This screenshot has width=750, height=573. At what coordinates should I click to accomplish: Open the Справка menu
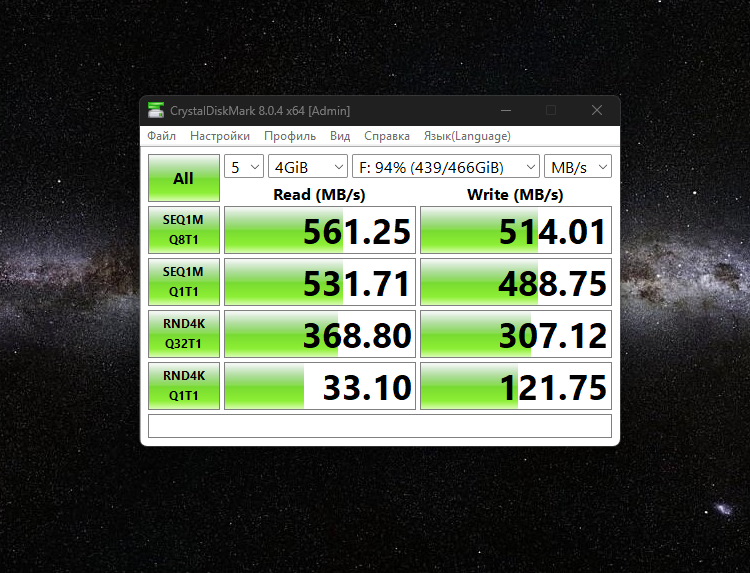pyautogui.click(x=386, y=136)
